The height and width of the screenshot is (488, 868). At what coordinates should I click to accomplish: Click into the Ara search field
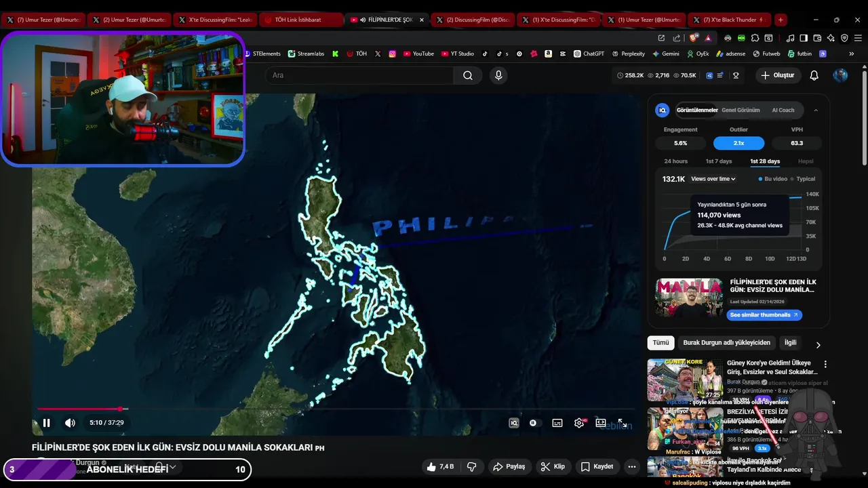click(x=359, y=75)
